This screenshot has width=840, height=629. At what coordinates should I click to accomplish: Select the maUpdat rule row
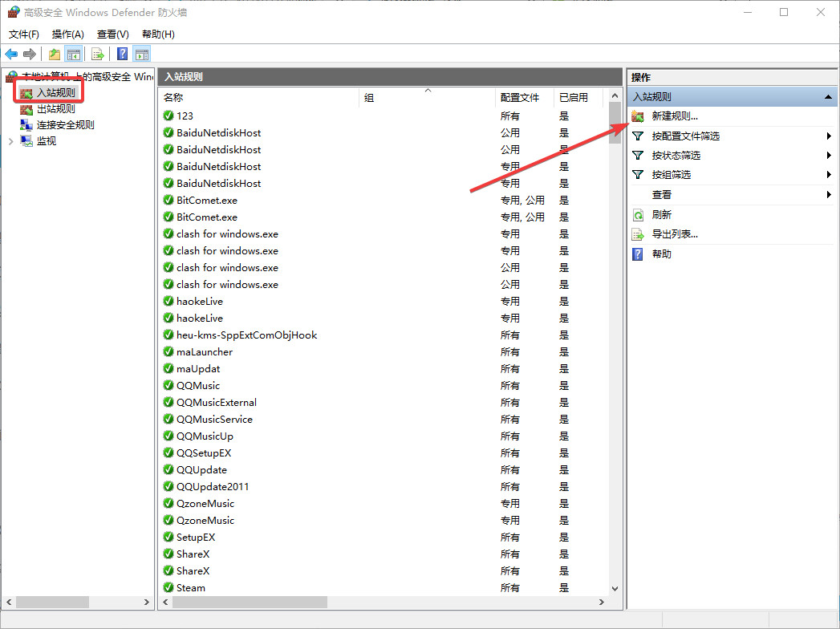click(383, 368)
